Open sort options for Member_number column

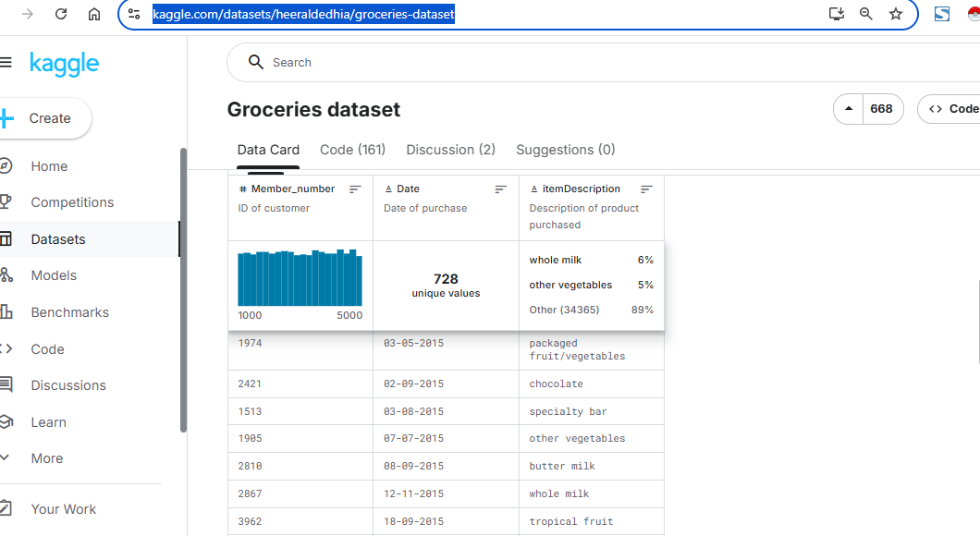pyautogui.click(x=355, y=189)
